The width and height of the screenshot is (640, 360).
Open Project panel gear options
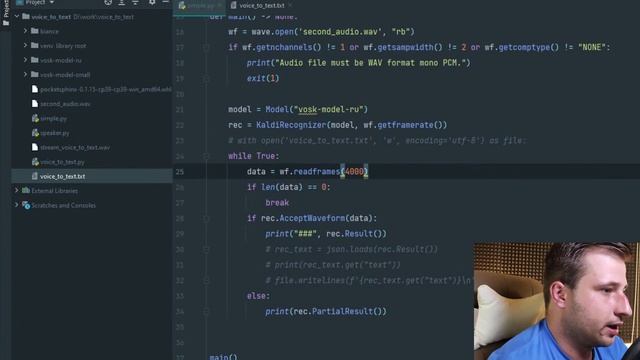(x=152, y=2)
